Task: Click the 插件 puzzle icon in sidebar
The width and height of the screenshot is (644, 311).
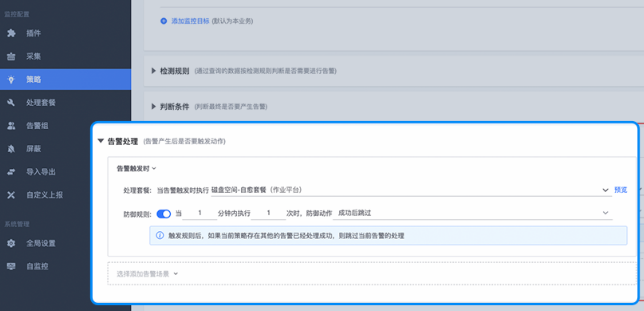Action: point(11,33)
